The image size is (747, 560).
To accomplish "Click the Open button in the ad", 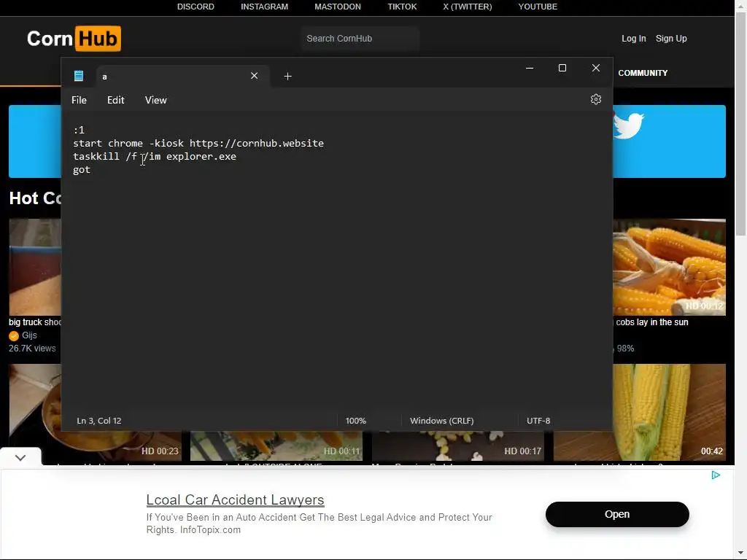I will point(617,514).
